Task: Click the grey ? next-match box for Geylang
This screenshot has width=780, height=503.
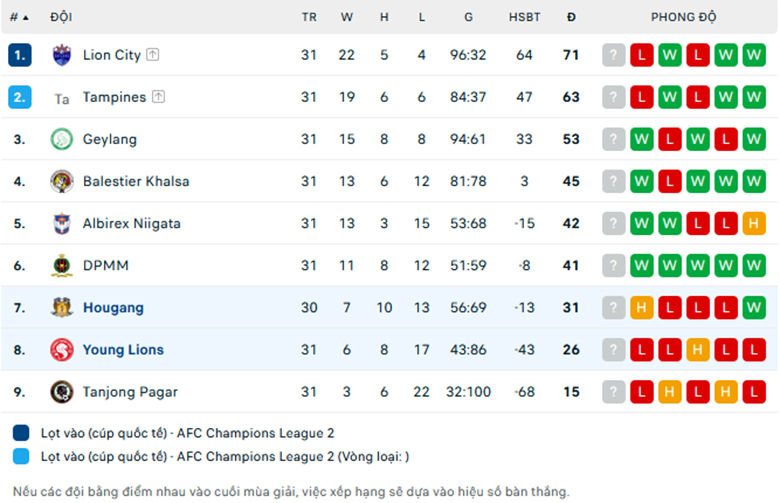Action: point(613,139)
